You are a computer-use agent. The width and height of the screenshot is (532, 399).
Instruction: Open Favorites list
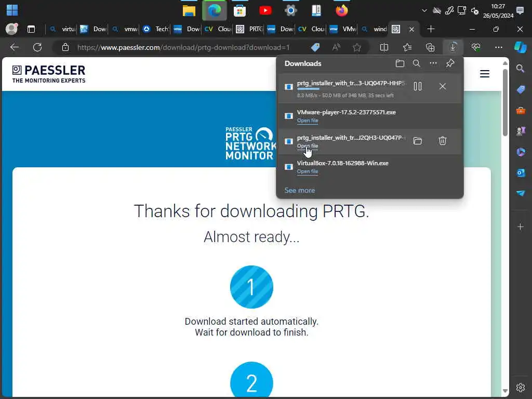pyautogui.click(x=407, y=47)
